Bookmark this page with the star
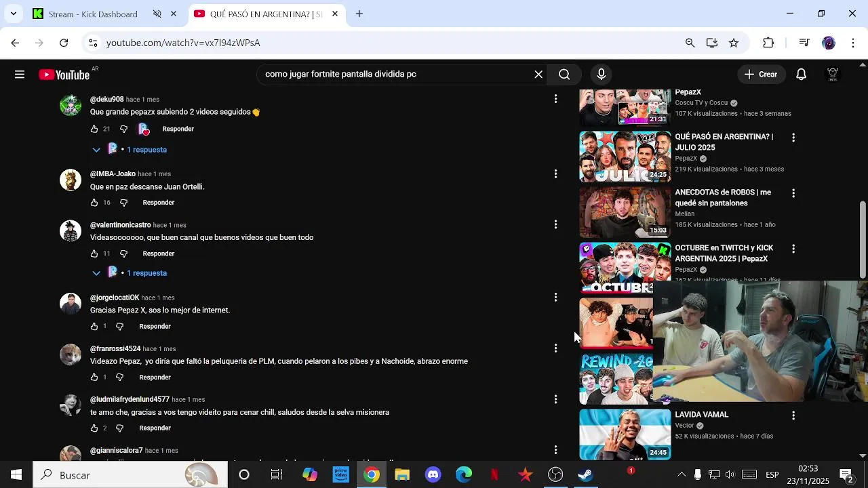868x488 pixels. (734, 43)
